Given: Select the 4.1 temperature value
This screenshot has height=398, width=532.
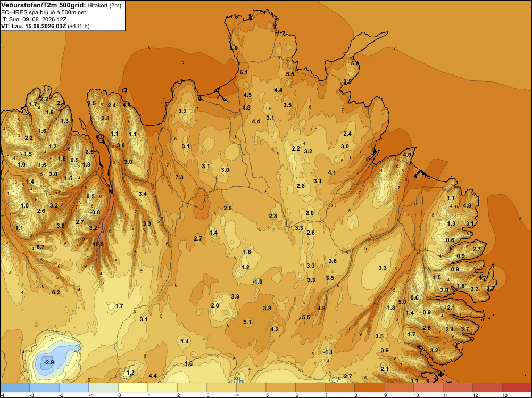Looking at the screenshot, I should (x=332, y=172).
